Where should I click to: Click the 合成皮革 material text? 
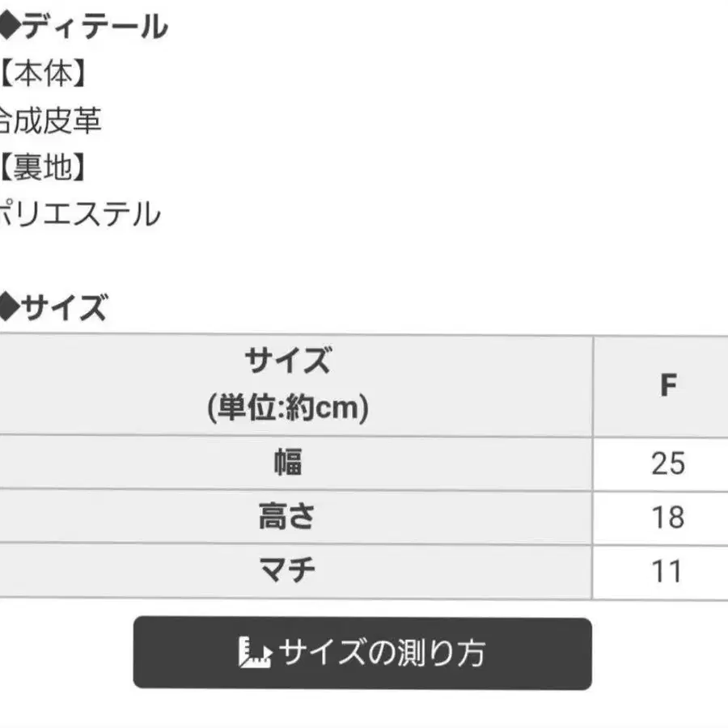pos(50,121)
